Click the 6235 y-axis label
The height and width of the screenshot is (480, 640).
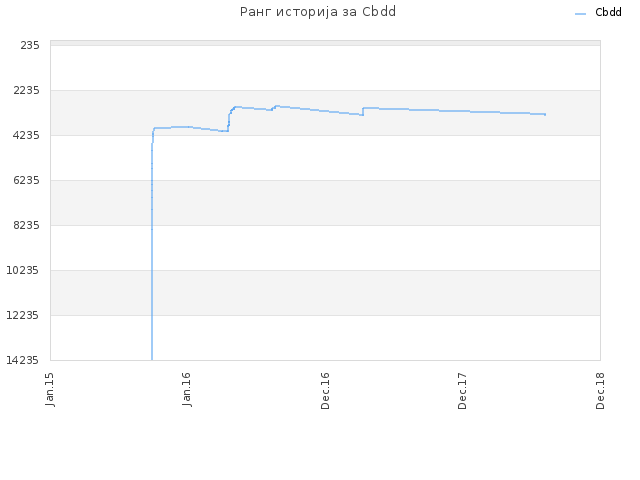click(x=27, y=180)
